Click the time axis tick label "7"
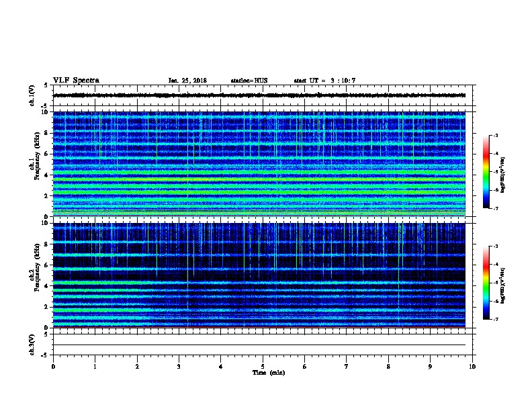Viewport: 532px width, 411px height. pyautogui.click(x=347, y=367)
